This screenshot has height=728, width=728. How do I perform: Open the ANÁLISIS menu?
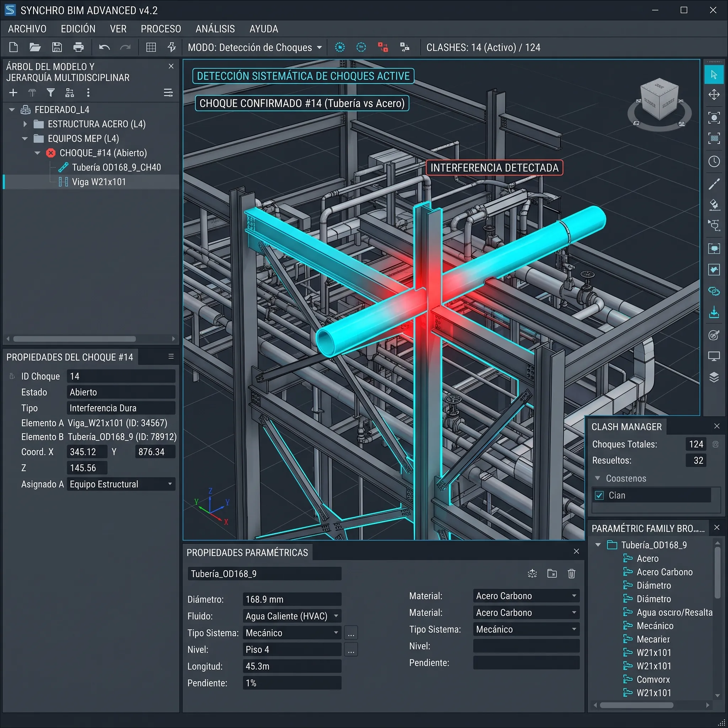pos(215,29)
